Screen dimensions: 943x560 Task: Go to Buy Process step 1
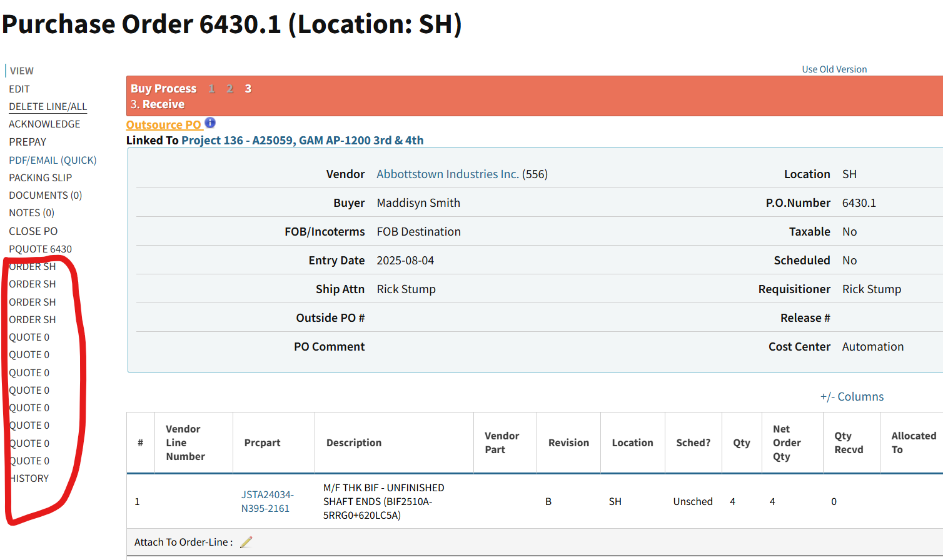(211, 89)
